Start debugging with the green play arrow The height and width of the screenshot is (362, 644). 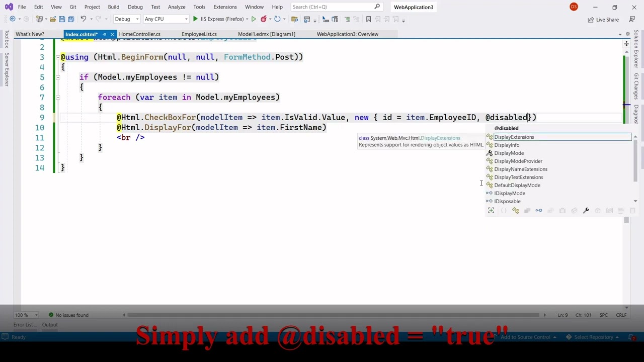pos(195,19)
